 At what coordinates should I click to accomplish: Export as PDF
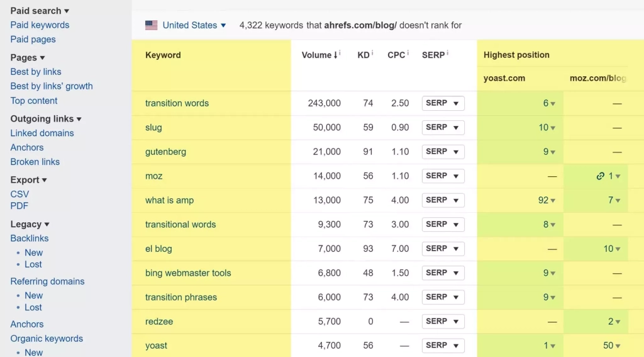click(19, 206)
